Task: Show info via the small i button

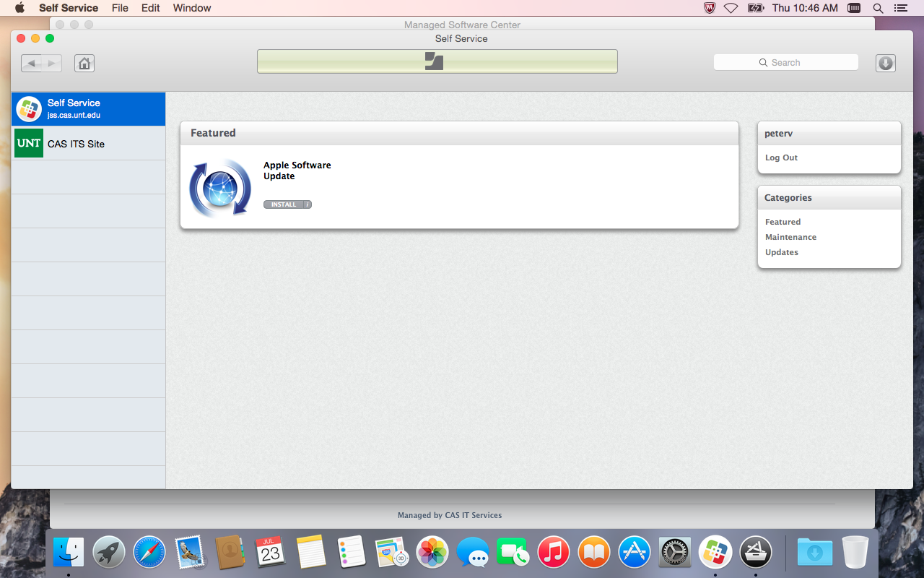Action: [308, 204]
